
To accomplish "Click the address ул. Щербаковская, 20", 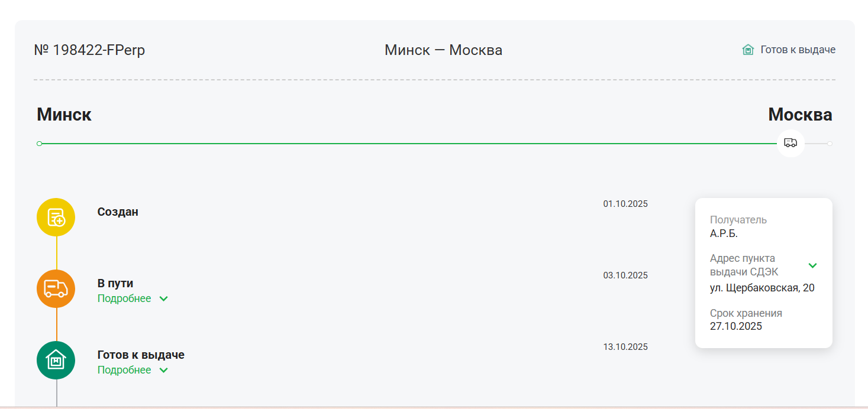I will [762, 288].
